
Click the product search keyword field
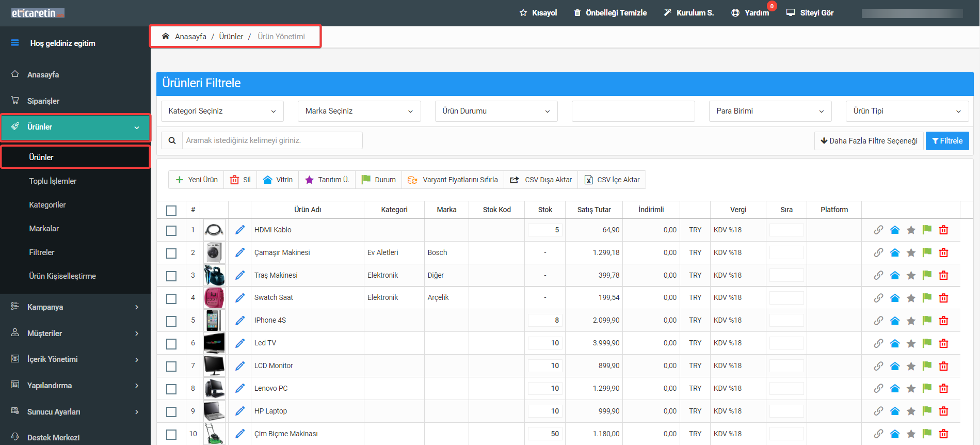click(x=272, y=140)
